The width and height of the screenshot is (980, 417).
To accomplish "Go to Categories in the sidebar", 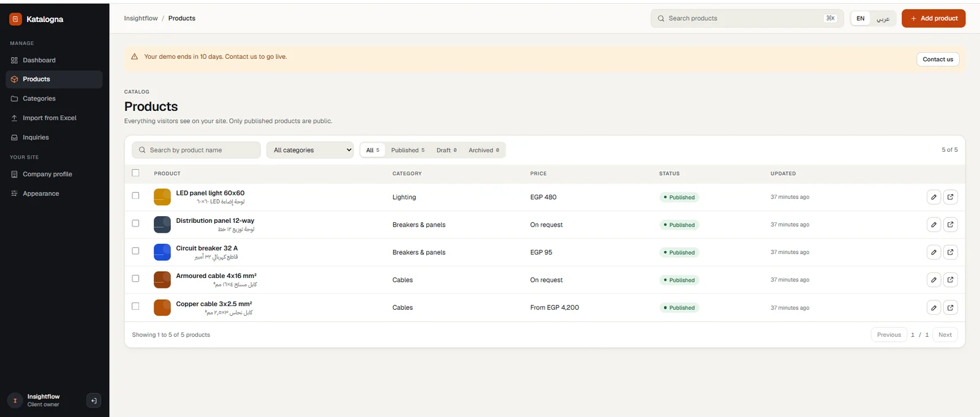I will point(54,99).
